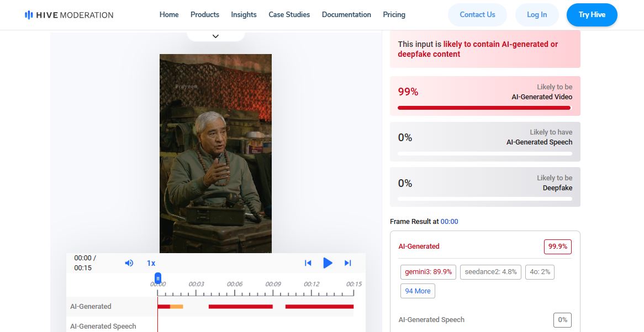This screenshot has height=332, width=644.
Task: Expand the 94 More model list
Action: point(418,291)
